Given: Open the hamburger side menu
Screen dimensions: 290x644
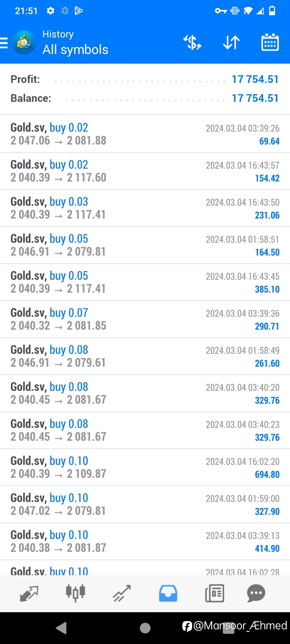Looking at the screenshot, I should 4,43.
